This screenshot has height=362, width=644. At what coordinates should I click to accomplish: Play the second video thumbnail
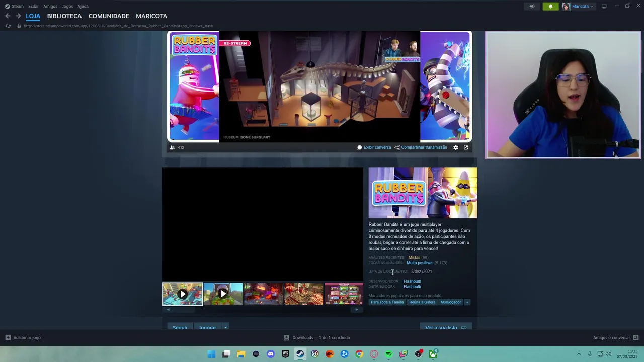click(x=223, y=294)
